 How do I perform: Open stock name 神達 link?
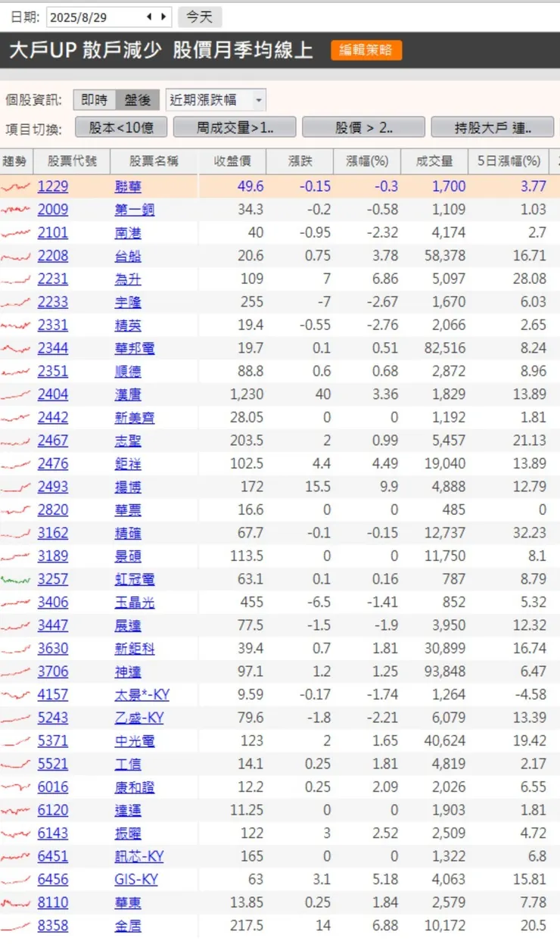tap(128, 671)
